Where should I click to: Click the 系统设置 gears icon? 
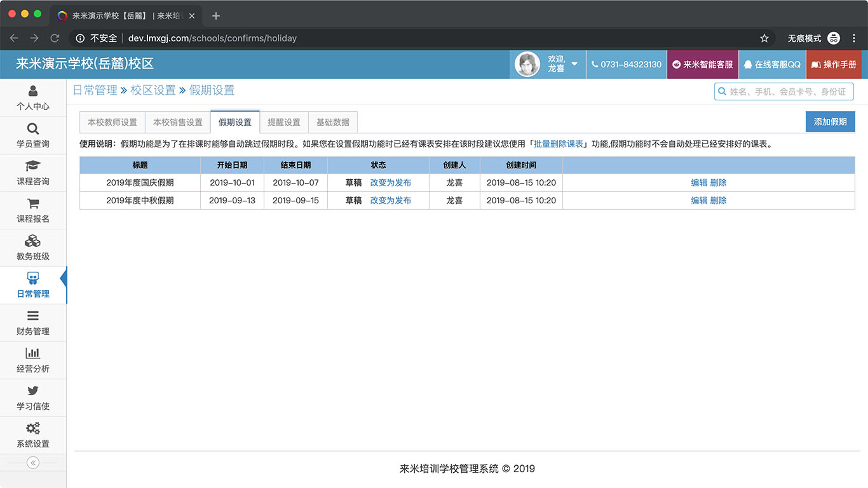click(33, 429)
